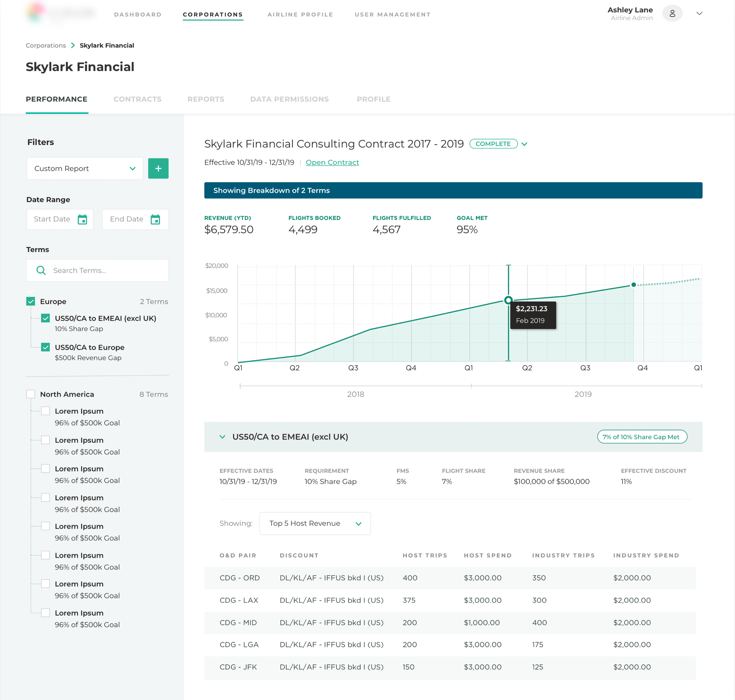The image size is (735, 700).
Task: Open the account dropdown chevron beside avatar
Action: click(699, 13)
